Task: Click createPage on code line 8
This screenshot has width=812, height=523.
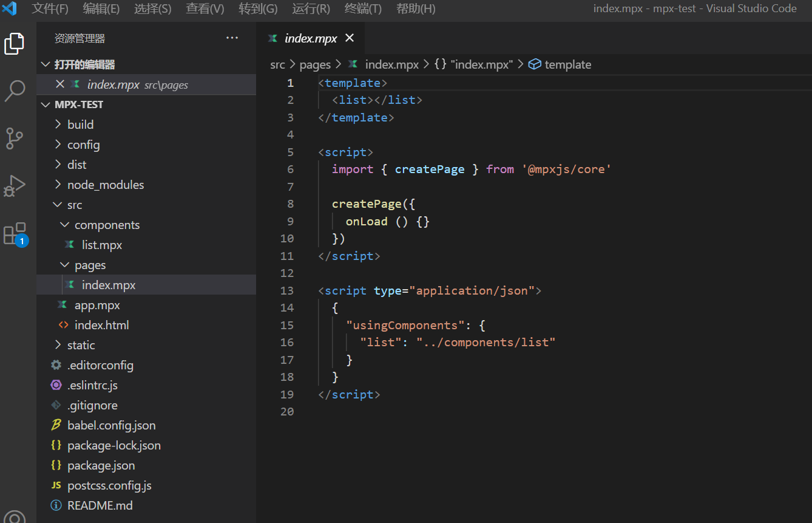Action: (x=367, y=204)
